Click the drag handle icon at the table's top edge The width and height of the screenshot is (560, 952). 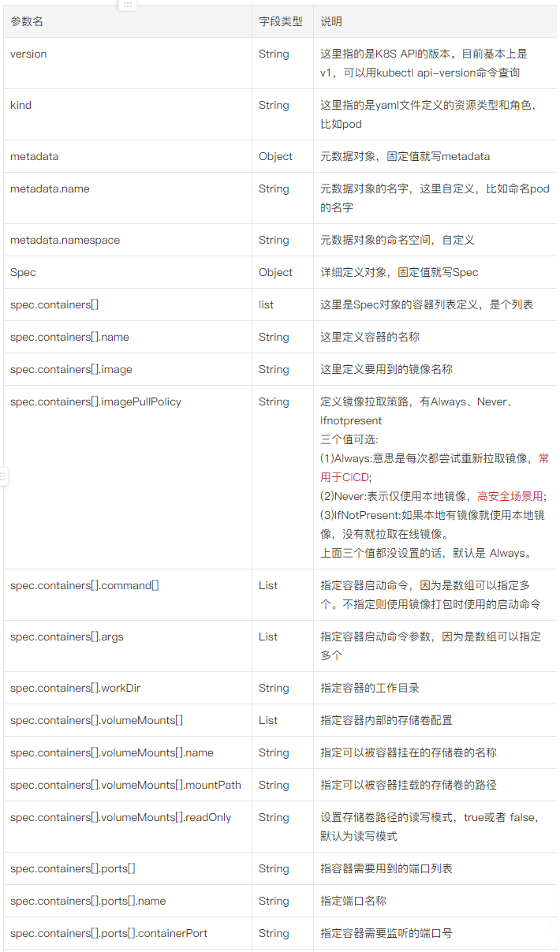[128, 4]
